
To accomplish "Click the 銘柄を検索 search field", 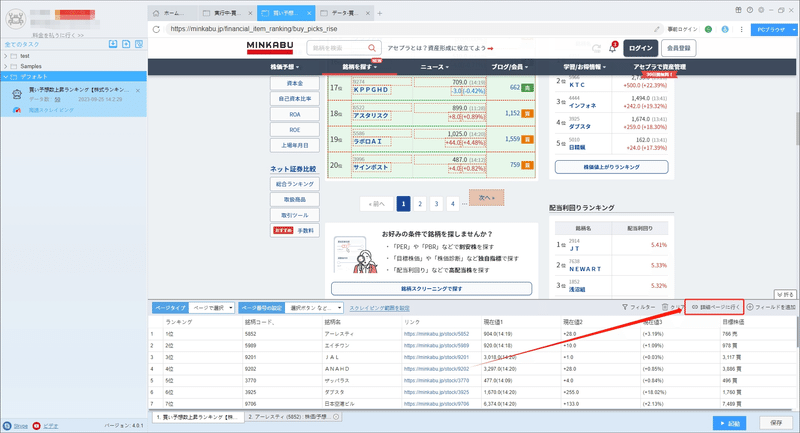I will coord(337,48).
